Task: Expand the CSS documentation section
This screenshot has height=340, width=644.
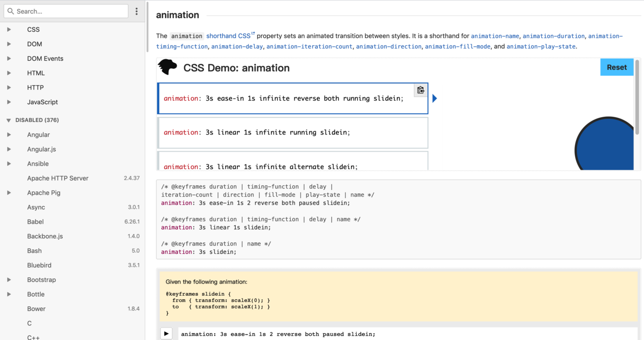Action: pos(9,29)
